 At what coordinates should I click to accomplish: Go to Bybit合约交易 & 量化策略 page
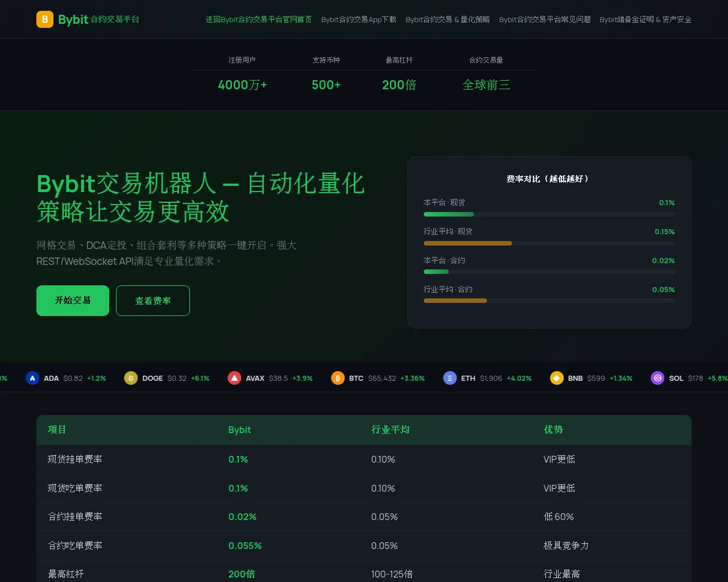point(448,19)
